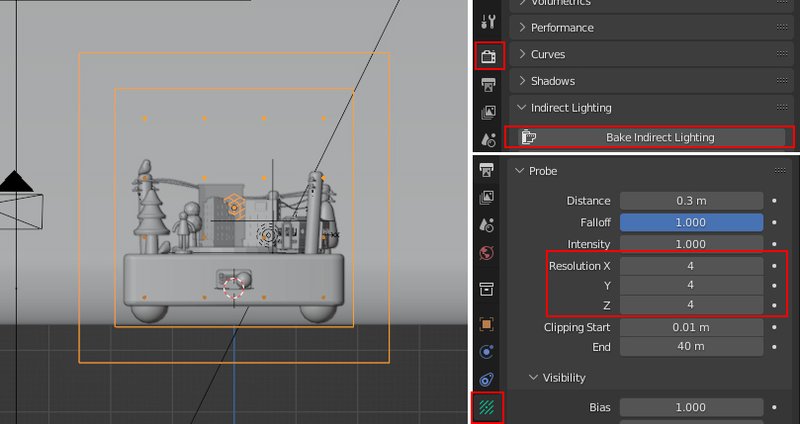Open the Collection properties box tab
The height and width of the screenshot is (424, 800).
pos(487,289)
